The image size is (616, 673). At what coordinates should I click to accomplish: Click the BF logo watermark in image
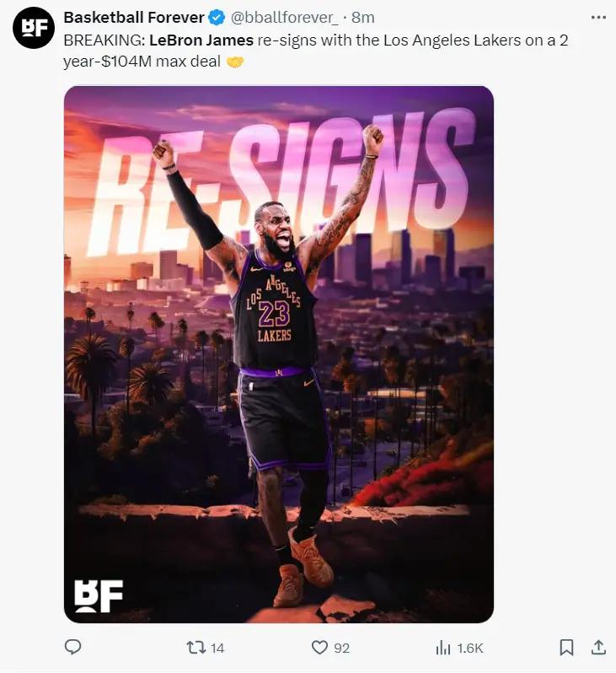[99, 595]
